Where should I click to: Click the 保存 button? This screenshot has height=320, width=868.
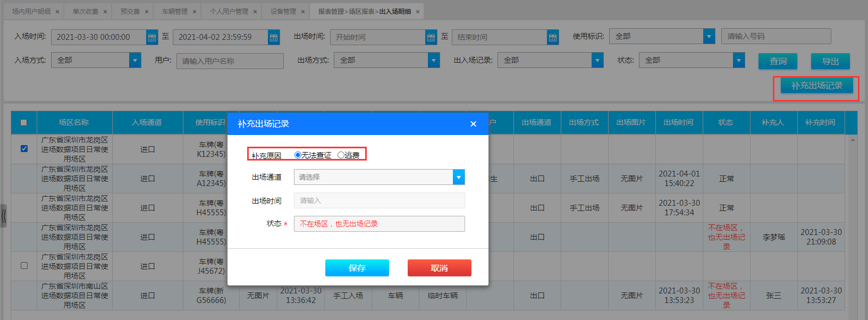pyautogui.click(x=357, y=268)
